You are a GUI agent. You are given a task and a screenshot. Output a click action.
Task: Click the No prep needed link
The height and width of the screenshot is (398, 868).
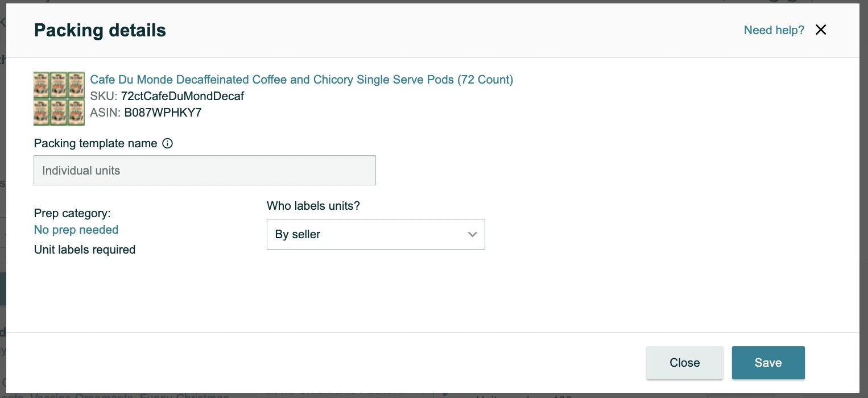[76, 230]
